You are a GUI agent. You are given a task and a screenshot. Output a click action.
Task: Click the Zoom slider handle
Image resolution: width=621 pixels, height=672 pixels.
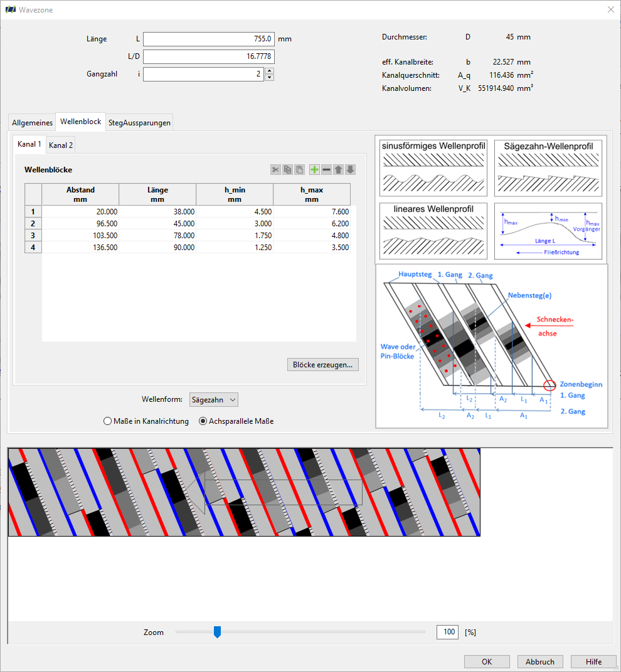[x=218, y=632]
